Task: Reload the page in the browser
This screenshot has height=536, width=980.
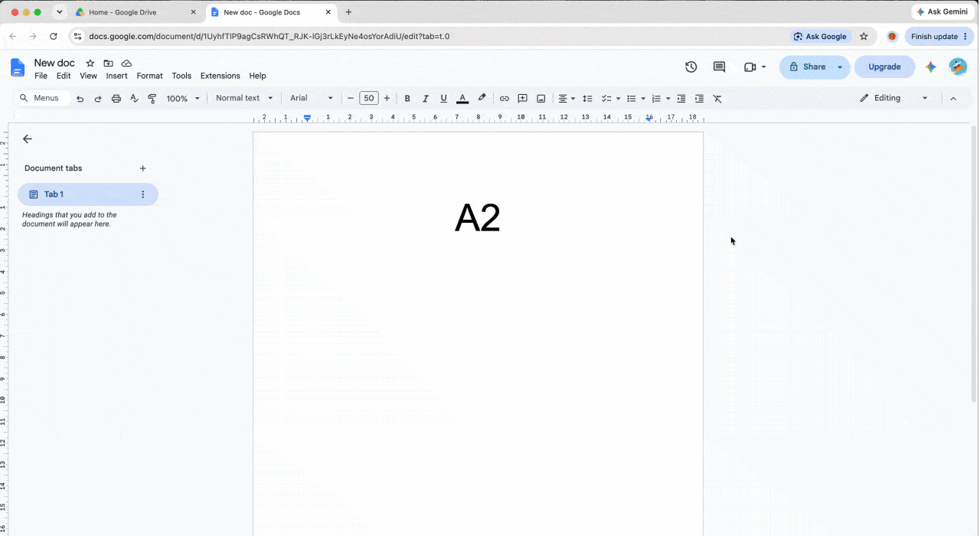Action: tap(53, 36)
